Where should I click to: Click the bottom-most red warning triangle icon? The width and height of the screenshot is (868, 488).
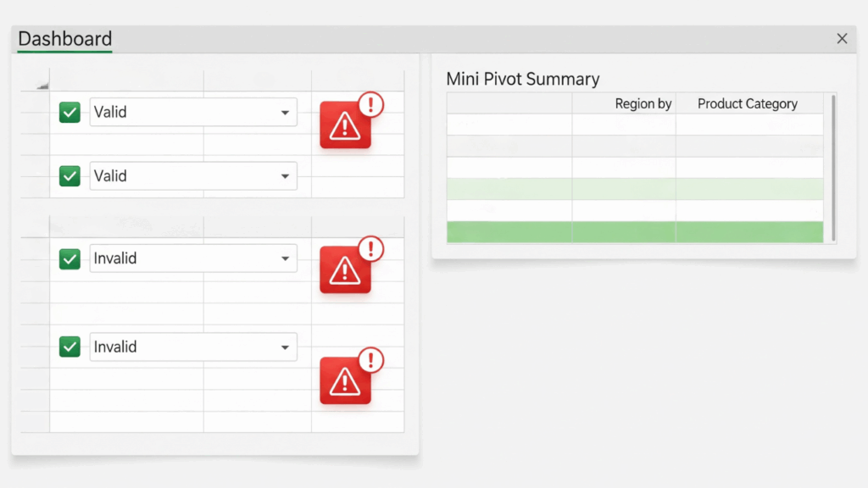pos(345,380)
